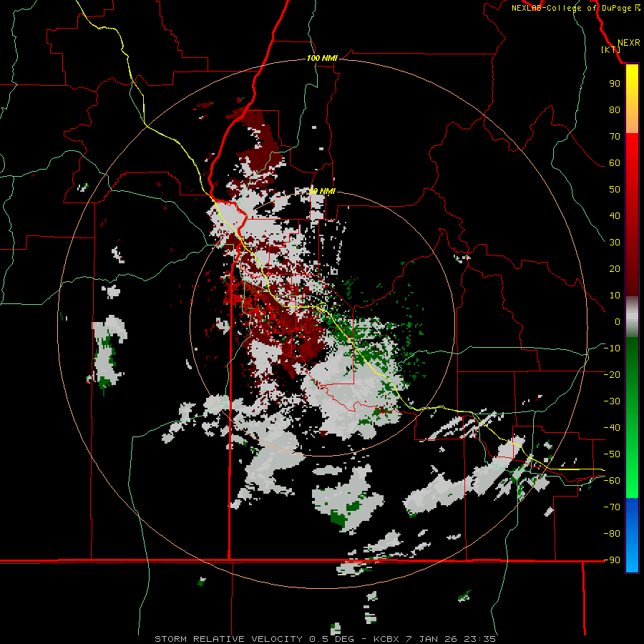Select the [KT] units label
644x644 pixels.
pos(611,49)
